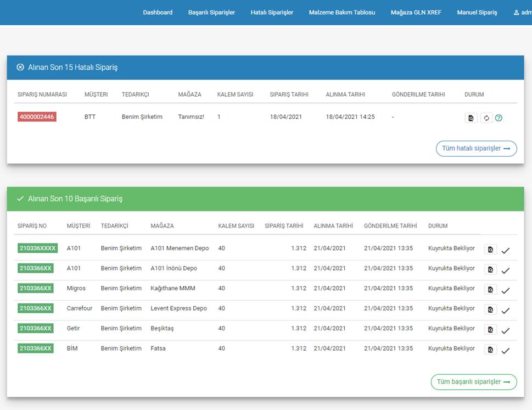Open order badge in the Carrefour row
Viewport: 532px width, 410px height.
35,308
